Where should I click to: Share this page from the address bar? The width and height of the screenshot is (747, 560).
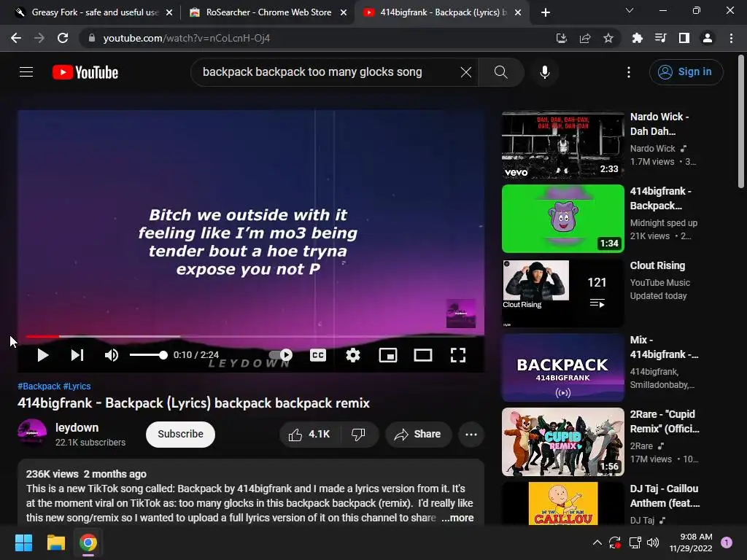585,38
